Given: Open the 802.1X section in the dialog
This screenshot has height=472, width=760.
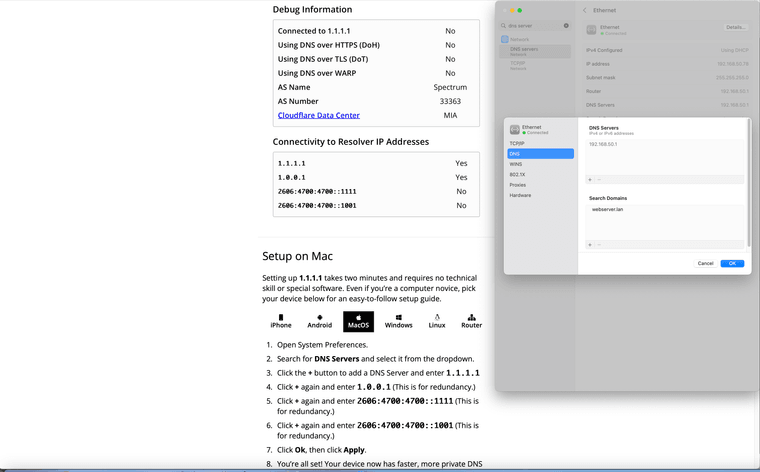Looking at the screenshot, I should (540, 174).
